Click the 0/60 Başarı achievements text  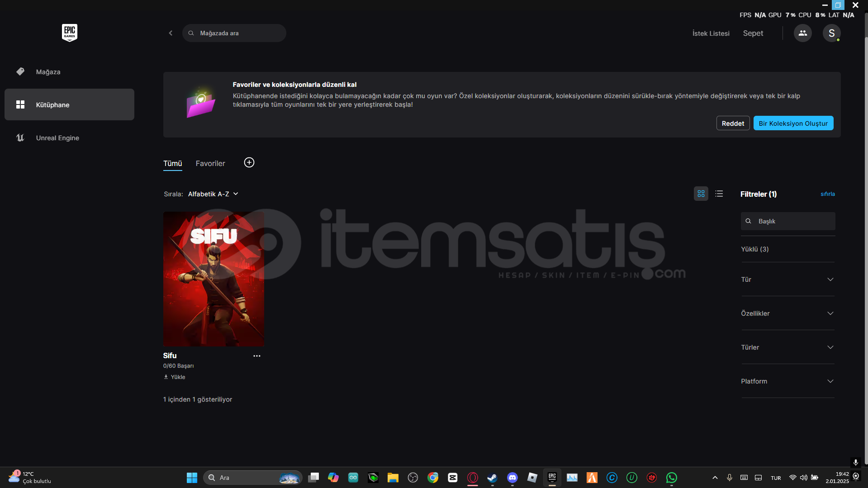(178, 365)
